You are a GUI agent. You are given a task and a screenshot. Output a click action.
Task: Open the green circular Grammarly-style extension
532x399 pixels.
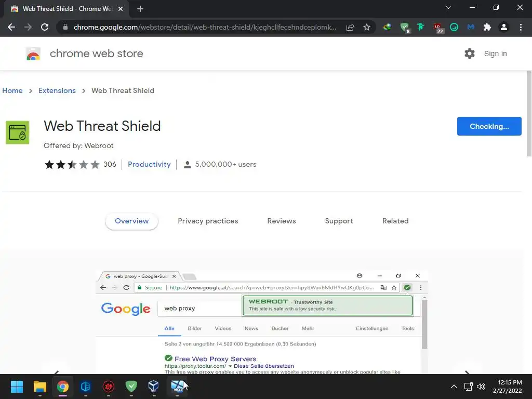pyautogui.click(x=454, y=27)
